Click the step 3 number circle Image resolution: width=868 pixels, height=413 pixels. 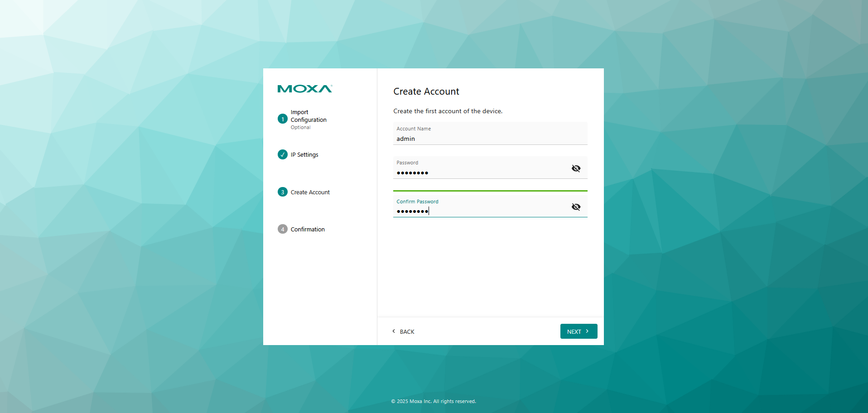pos(282,192)
